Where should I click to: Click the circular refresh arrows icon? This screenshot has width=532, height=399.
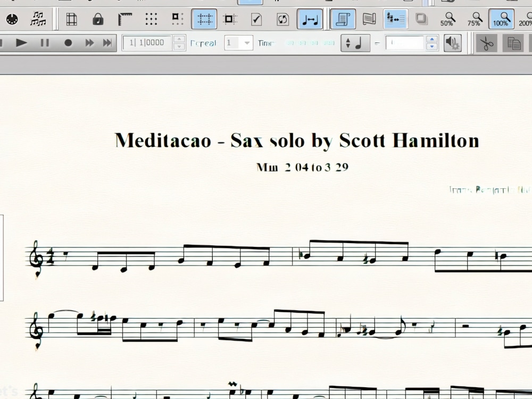282,19
